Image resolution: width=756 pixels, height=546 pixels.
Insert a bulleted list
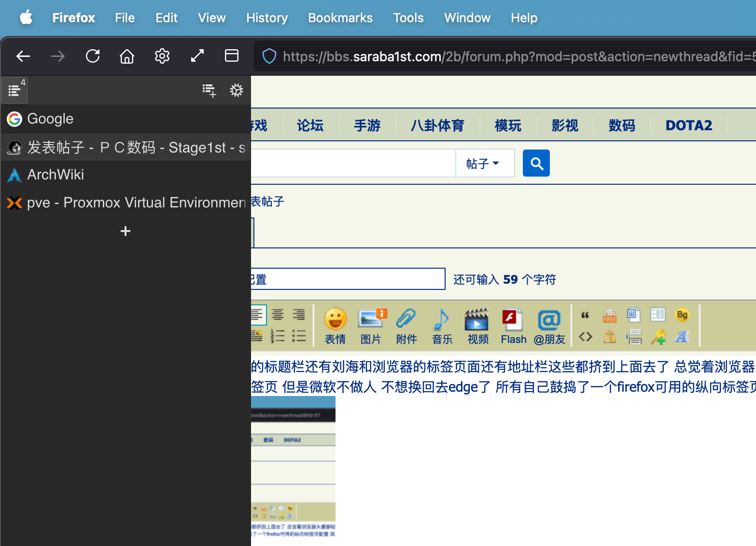pyautogui.click(x=299, y=336)
